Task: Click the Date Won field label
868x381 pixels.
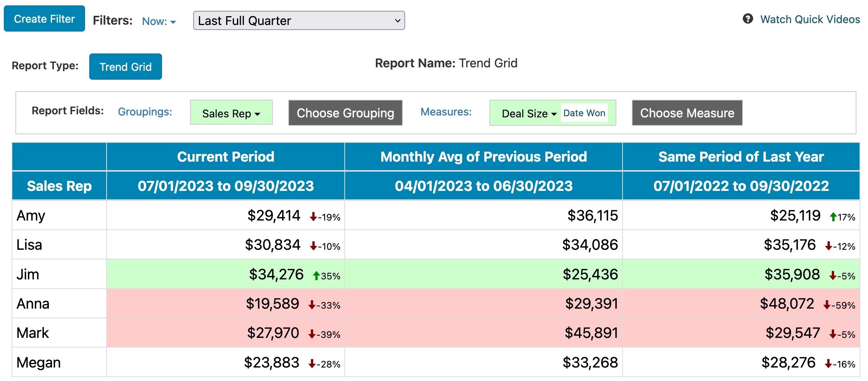Action: (x=584, y=113)
